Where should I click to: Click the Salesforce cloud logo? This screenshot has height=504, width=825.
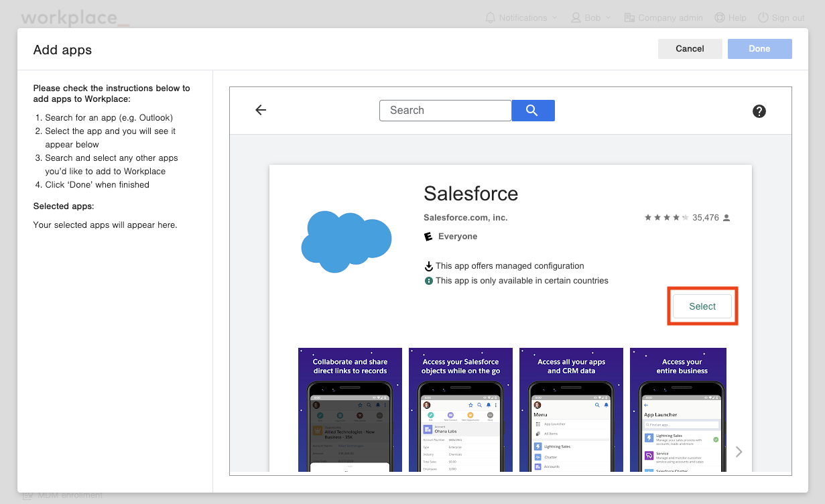click(x=346, y=242)
